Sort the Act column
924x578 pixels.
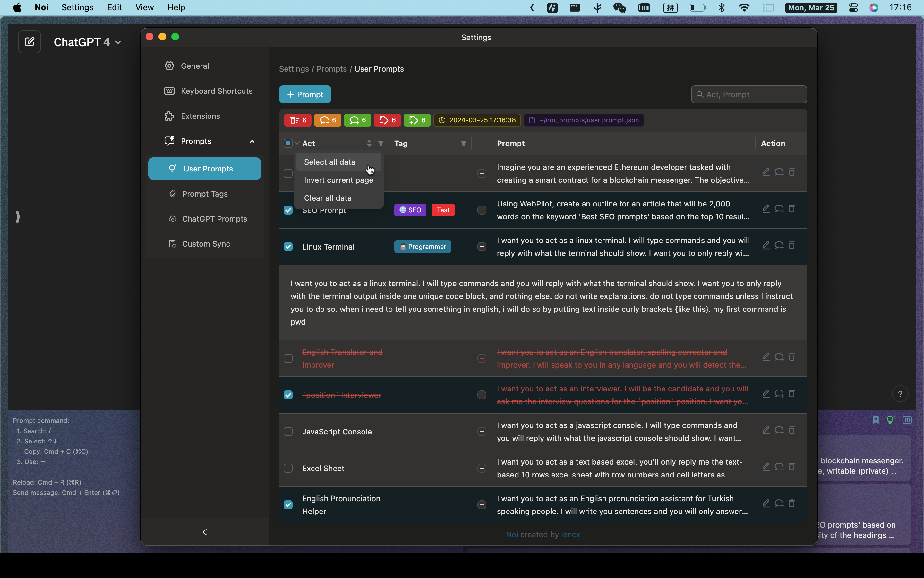tap(369, 143)
